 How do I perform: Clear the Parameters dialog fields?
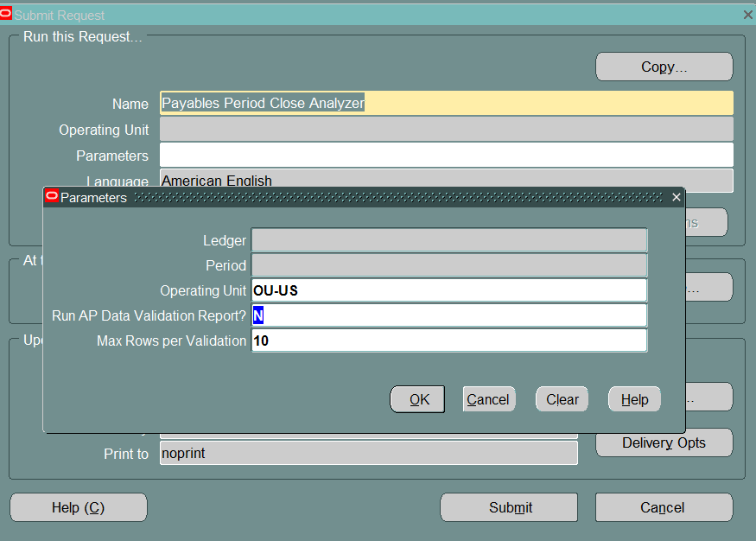click(562, 399)
